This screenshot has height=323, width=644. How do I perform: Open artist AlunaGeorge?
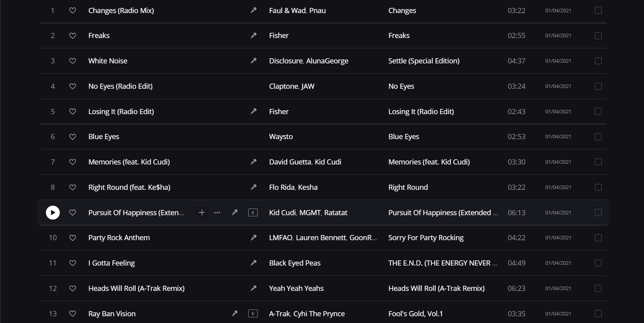tap(327, 61)
